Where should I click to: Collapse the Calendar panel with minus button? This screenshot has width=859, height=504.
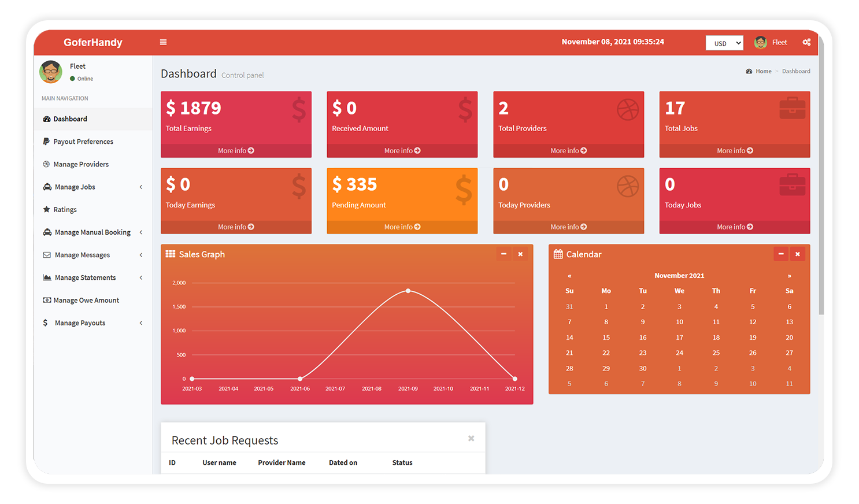click(781, 254)
